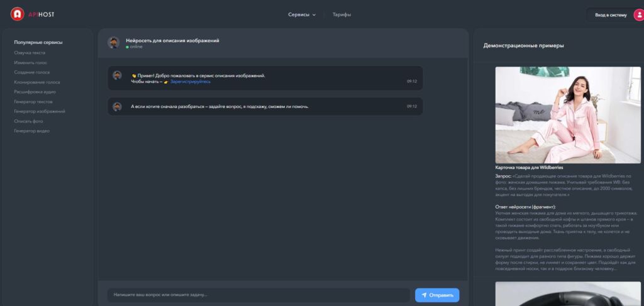Click bot avatar next to 'Привет!' message

click(x=117, y=75)
